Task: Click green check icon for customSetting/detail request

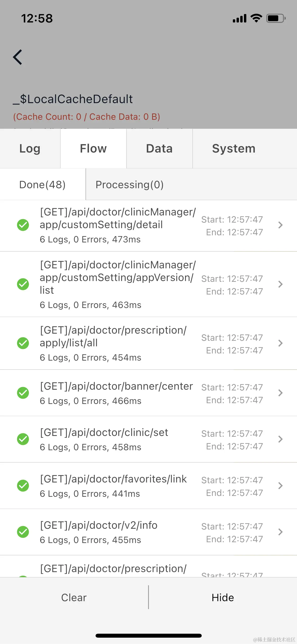Action: [23, 225]
